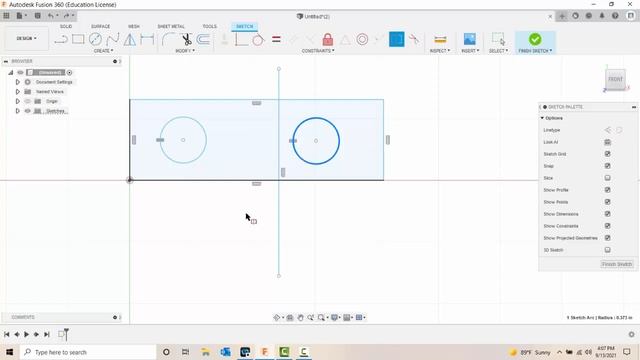Screen dimensions: 640x360
Task: Open the CREATE dropdown menu
Action: coord(103,51)
